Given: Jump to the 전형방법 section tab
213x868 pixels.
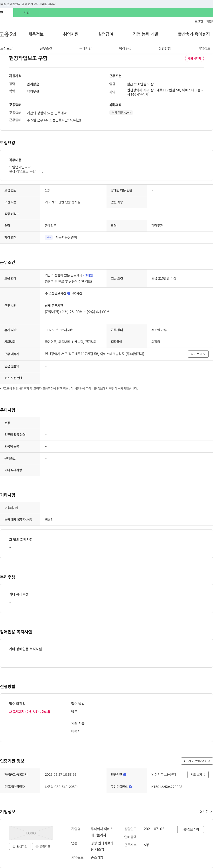Looking at the screenshot, I should 165,48.
